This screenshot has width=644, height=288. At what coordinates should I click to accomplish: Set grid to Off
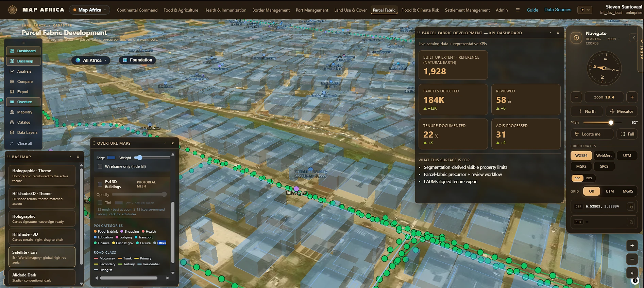pos(592,191)
